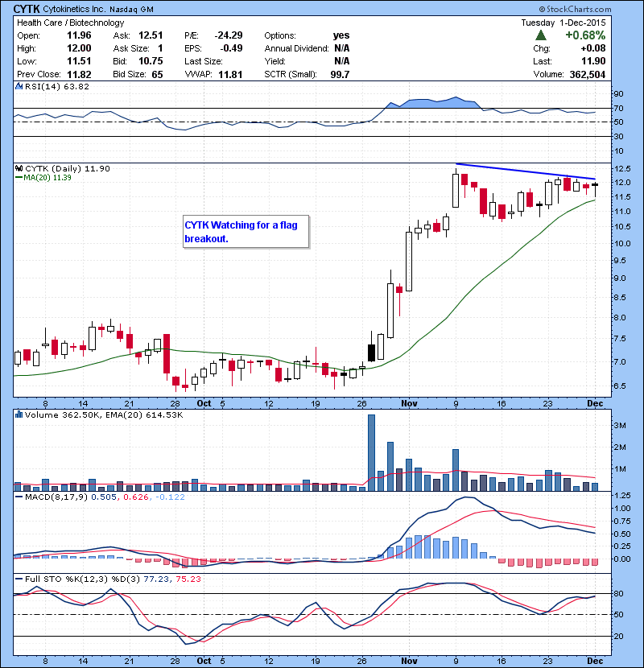This screenshot has height=668, width=644.
Task: Select the Open value 11.96
Action: [x=79, y=35]
